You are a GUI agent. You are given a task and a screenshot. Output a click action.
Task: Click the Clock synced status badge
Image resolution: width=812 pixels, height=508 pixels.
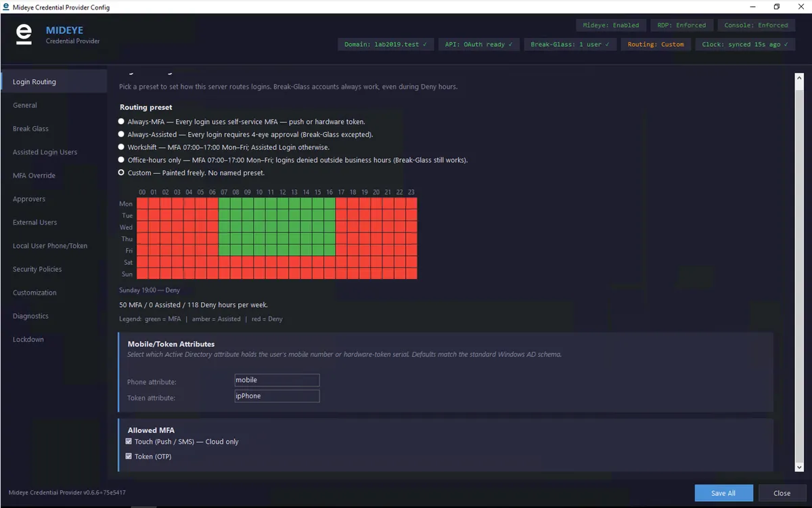point(745,45)
